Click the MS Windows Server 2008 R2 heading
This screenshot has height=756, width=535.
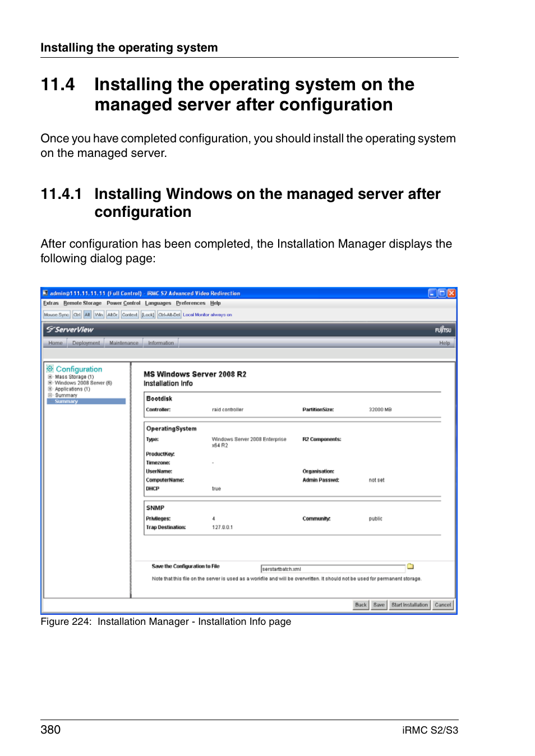pyautogui.click(x=195, y=374)
